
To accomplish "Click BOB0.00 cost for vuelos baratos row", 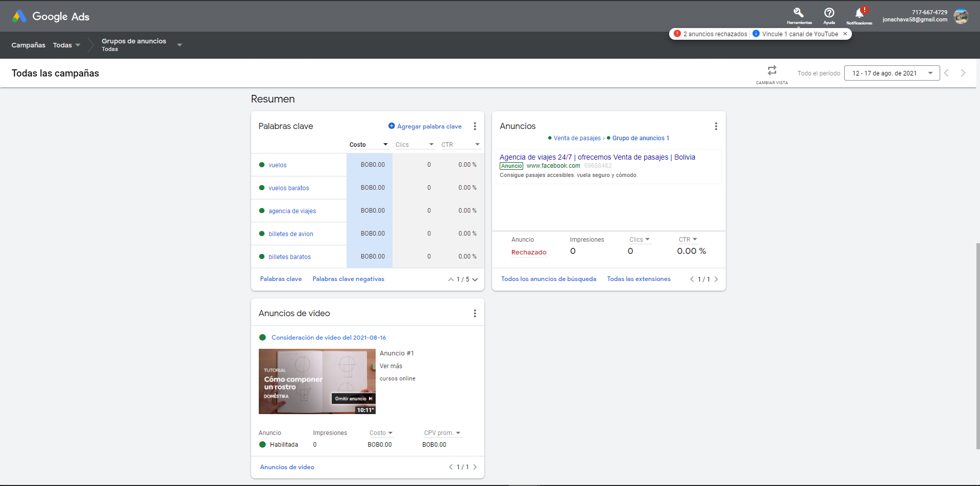I will pos(373,188).
